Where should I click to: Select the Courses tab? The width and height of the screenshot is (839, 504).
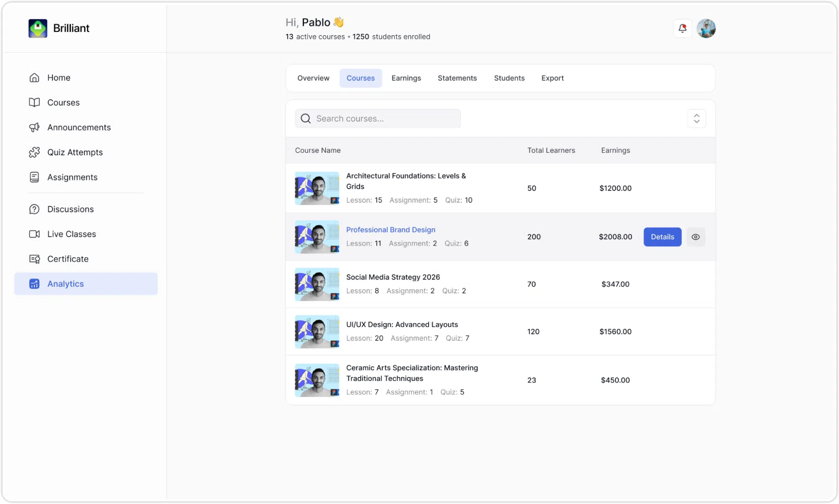pyautogui.click(x=361, y=78)
